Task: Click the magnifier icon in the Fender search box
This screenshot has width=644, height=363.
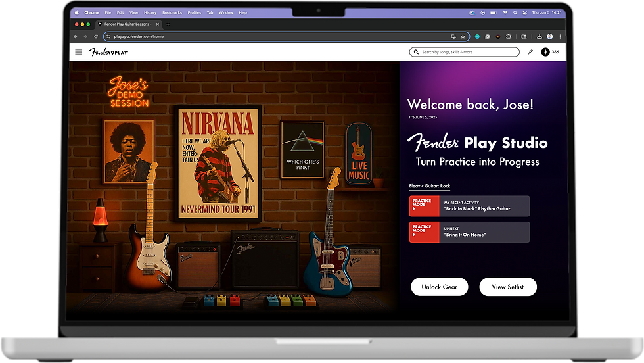Action: 416,52
